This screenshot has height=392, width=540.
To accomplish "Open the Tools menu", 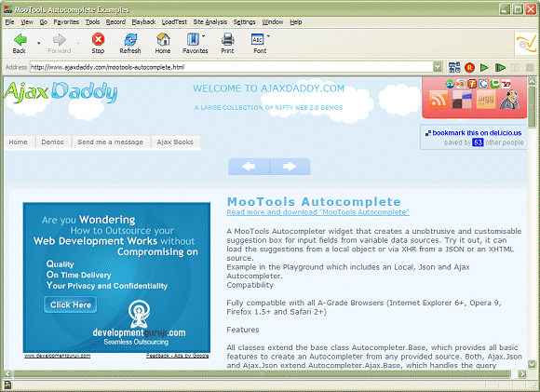I will [93, 22].
